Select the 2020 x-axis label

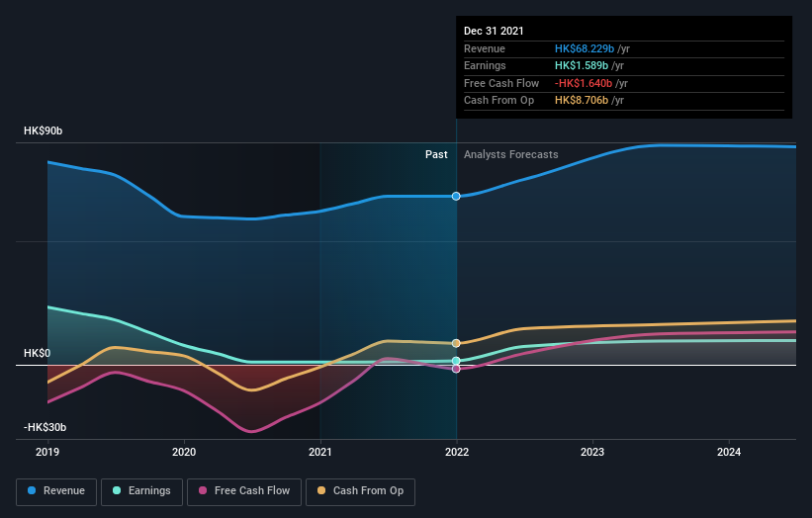(184, 453)
